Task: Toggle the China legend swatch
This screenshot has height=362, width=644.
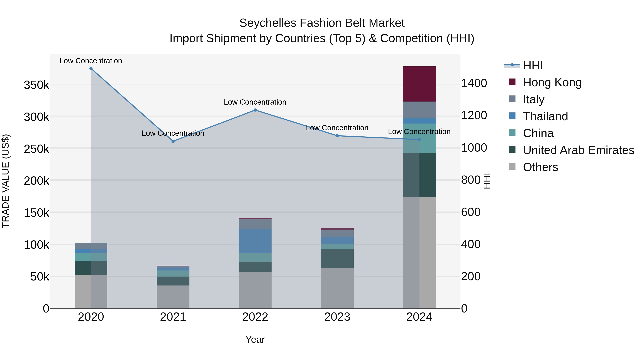Action: 512,133
